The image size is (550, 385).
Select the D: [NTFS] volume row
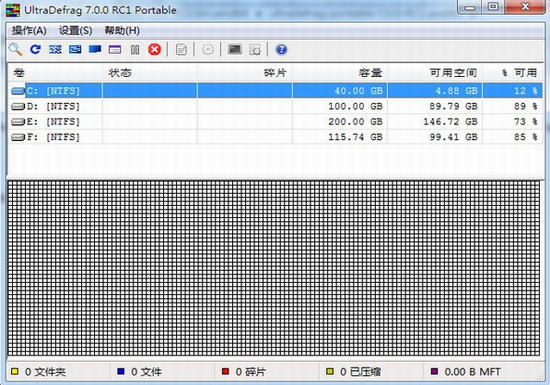click(x=275, y=106)
